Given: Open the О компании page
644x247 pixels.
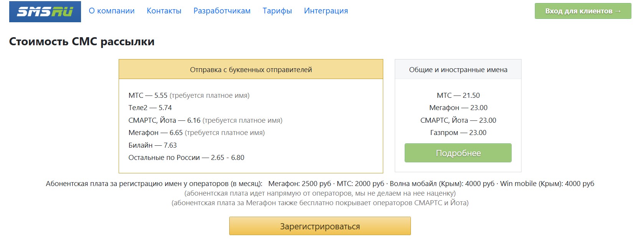Looking at the screenshot, I should (112, 11).
